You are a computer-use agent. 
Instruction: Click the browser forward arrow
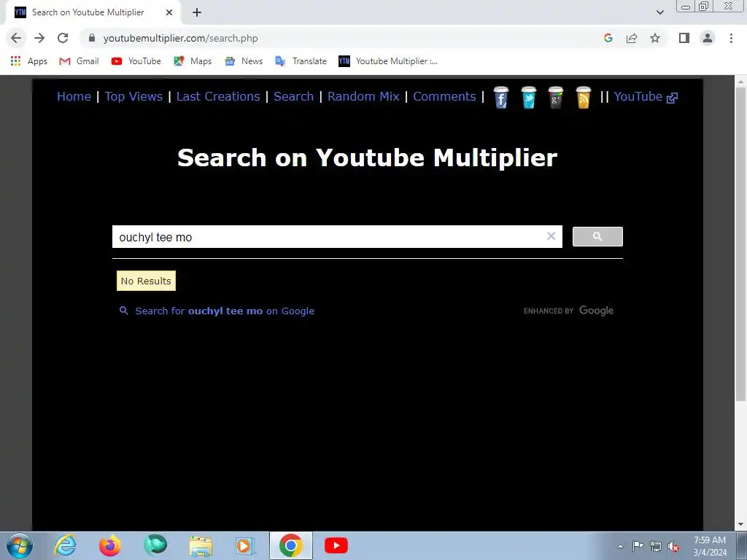coord(39,38)
